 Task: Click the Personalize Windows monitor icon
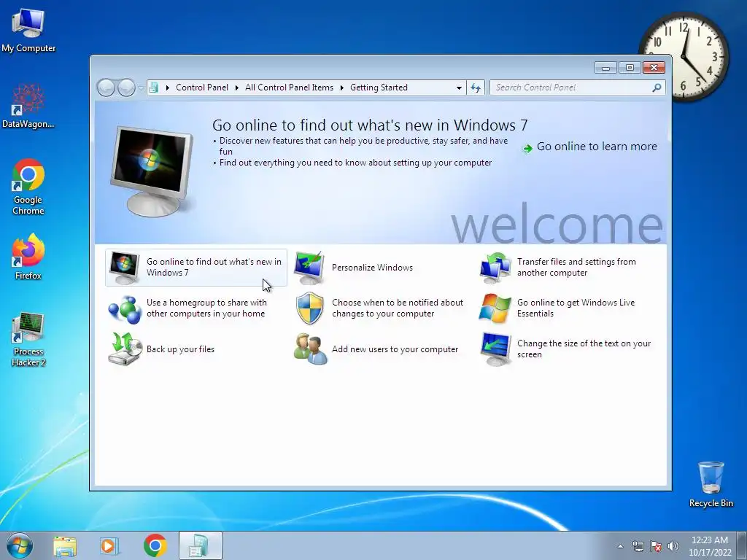[x=309, y=268]
